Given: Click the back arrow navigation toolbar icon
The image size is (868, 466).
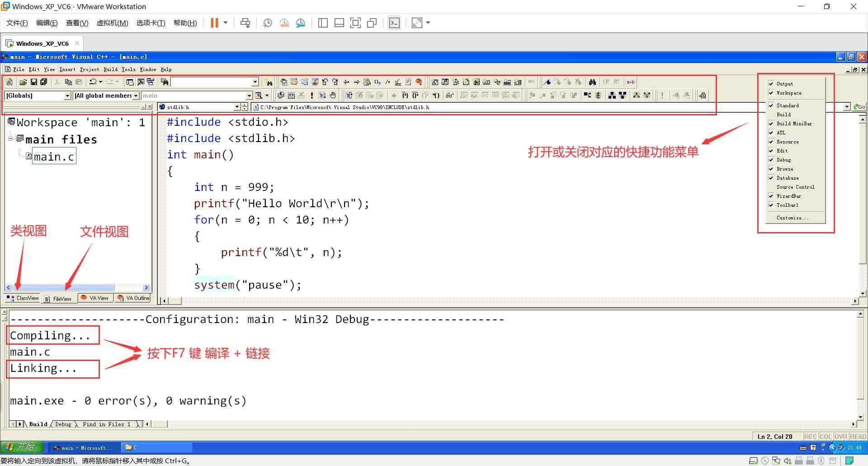Looking at the screenshot, I should (346, 82).
